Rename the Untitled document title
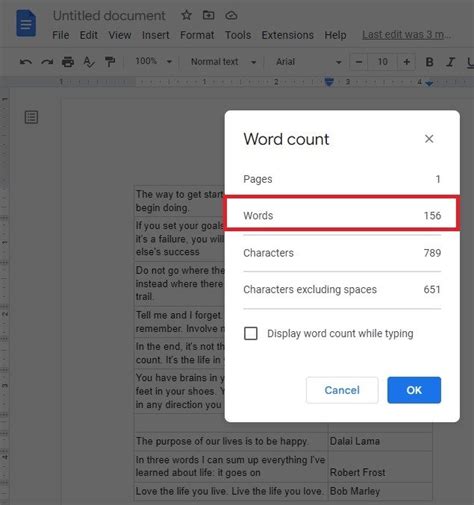The height and width of the screenshot is (505, 474). (x=109, y=16)
